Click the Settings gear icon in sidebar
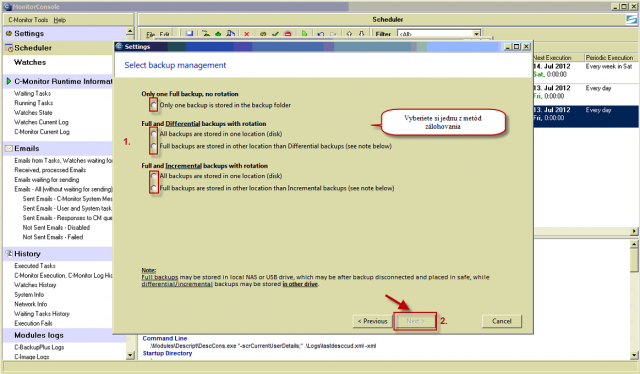This screenshot has width=640, height=374. click(x=9, y=33)
